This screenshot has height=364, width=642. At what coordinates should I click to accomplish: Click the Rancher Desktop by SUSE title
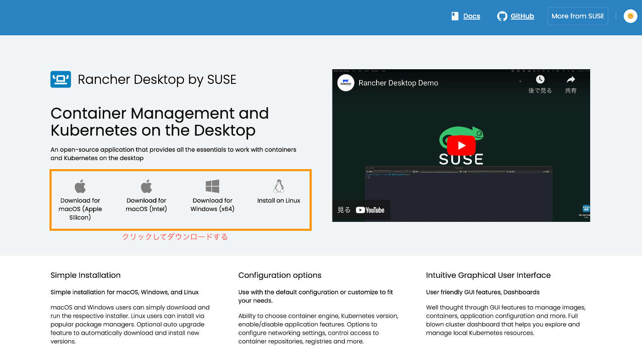pyautogui.click(x=157, y=79)
